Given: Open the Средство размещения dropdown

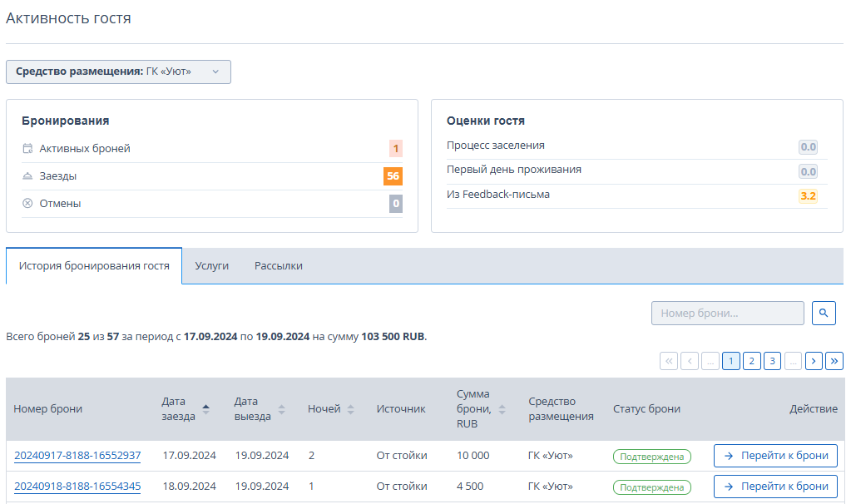Looking at the screenshot, I should point(118,72).
